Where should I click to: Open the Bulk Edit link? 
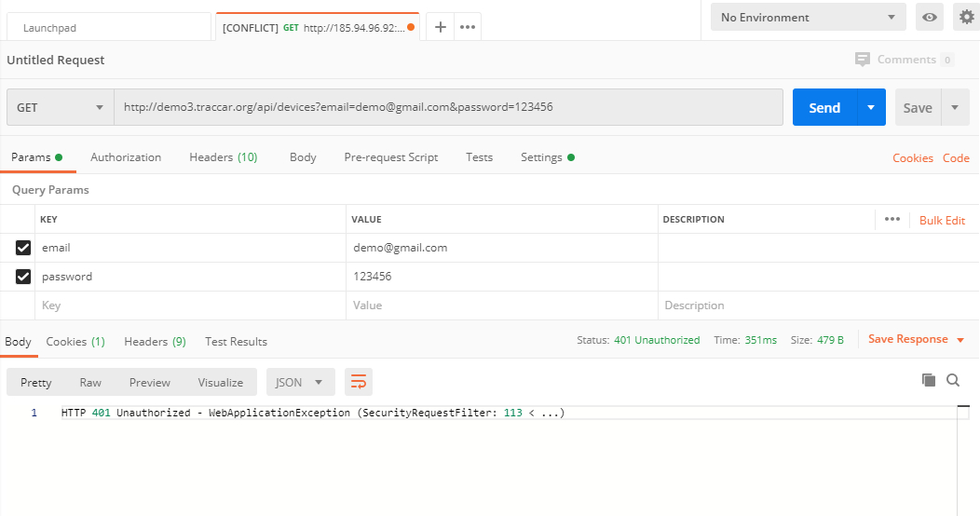pyautogui.click(x=942, y=221)
